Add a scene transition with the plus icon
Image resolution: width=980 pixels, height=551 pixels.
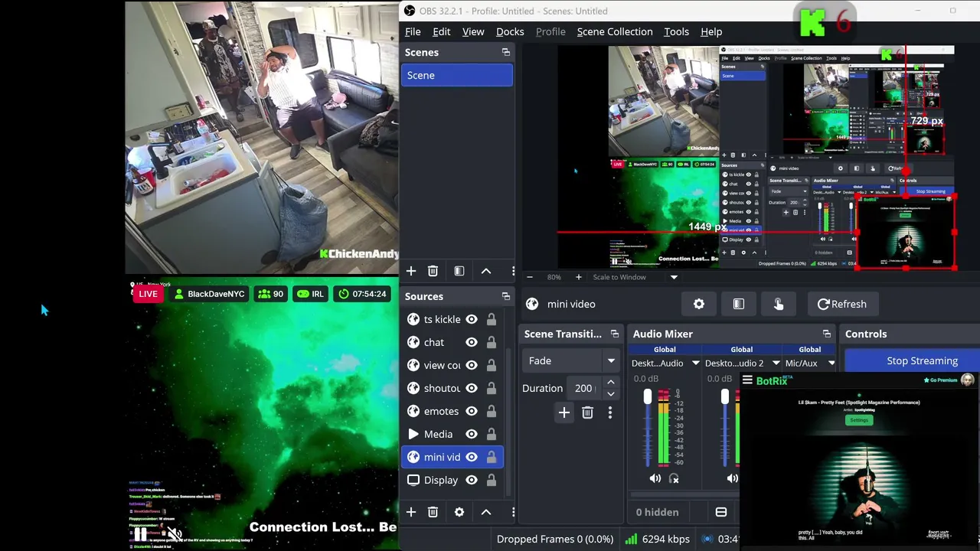tap(564, 412)
